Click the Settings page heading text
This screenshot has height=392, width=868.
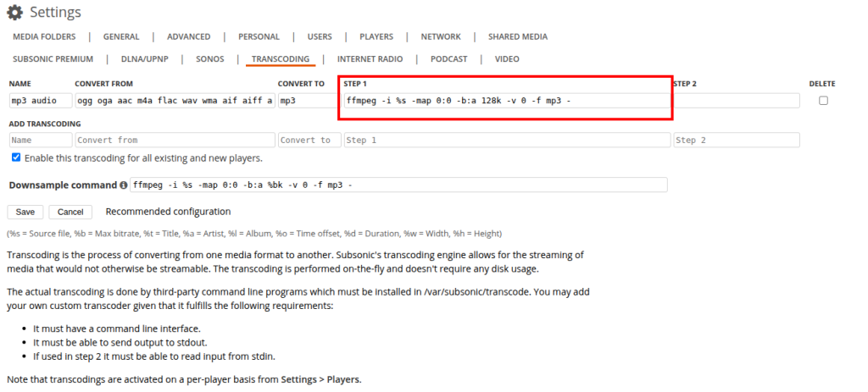(x=55, y=12)
